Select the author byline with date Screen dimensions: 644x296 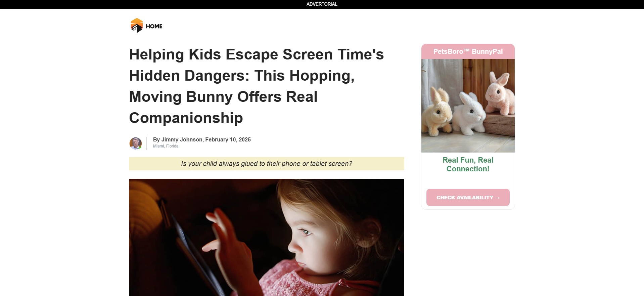202,139
